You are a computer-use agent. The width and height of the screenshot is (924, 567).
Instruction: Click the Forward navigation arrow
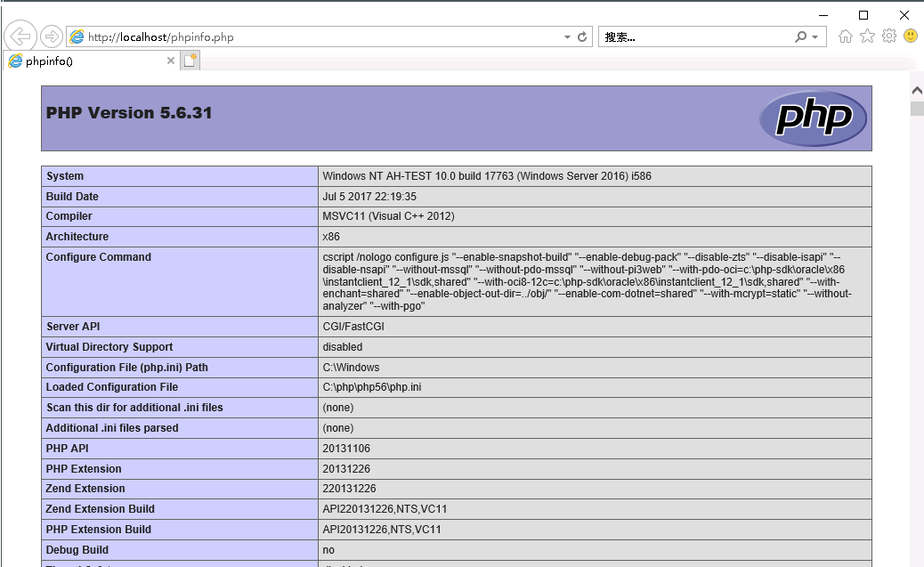pos(52,36)
